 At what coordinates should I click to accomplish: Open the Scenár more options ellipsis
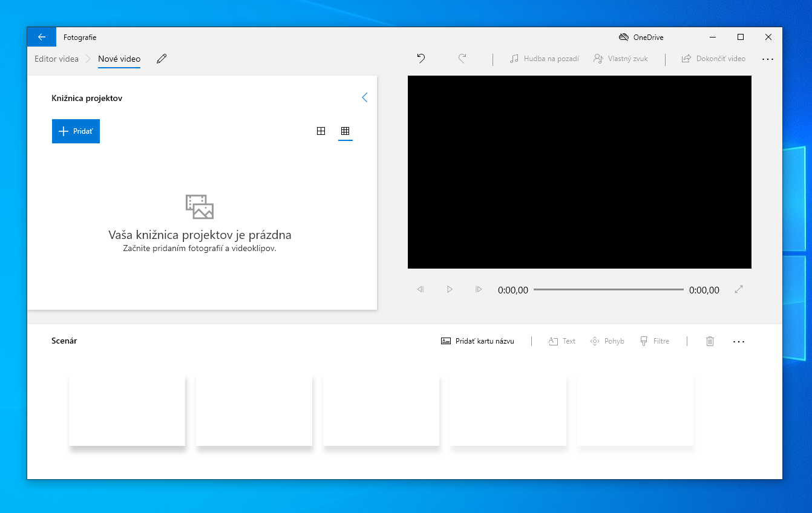tap(738, 342)
